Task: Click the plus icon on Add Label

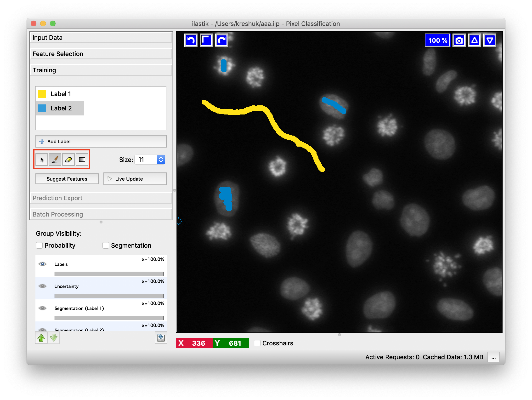Action: (42, 142)
